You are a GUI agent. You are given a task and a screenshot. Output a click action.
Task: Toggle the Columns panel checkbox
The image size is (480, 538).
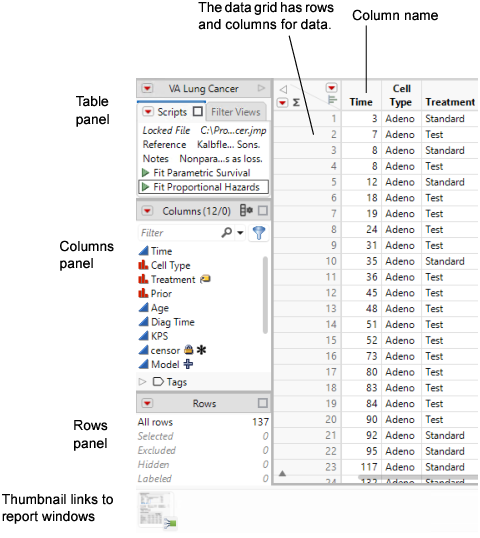point(262,210)
